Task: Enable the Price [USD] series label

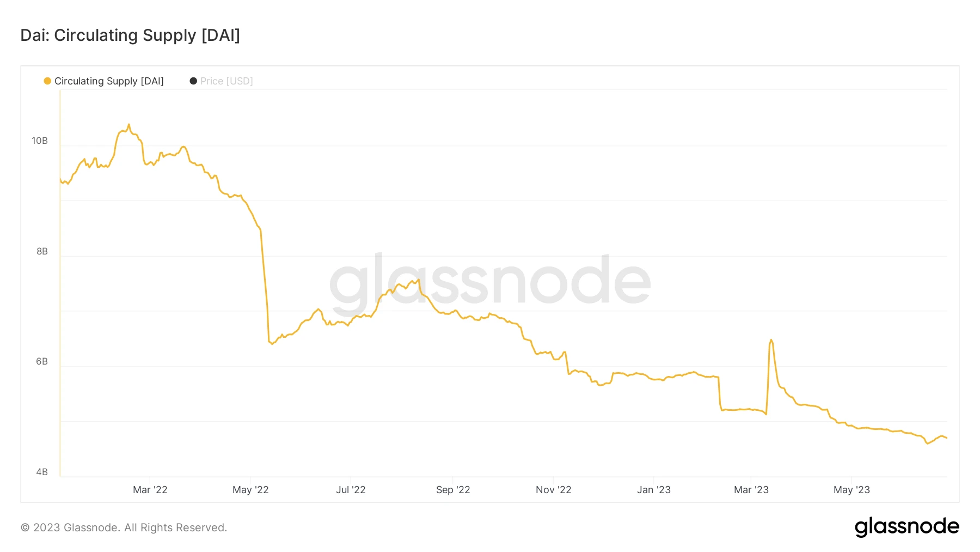Action: pyautogui.click(x=226, y=81)
